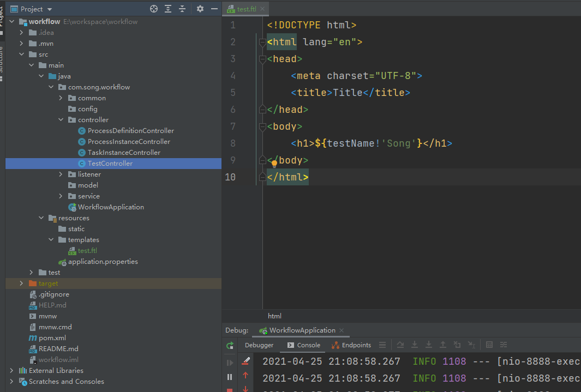This screenshot has width=581, height=392.
Task: Switch to the Endpoints tab
Action: [356, 345]
